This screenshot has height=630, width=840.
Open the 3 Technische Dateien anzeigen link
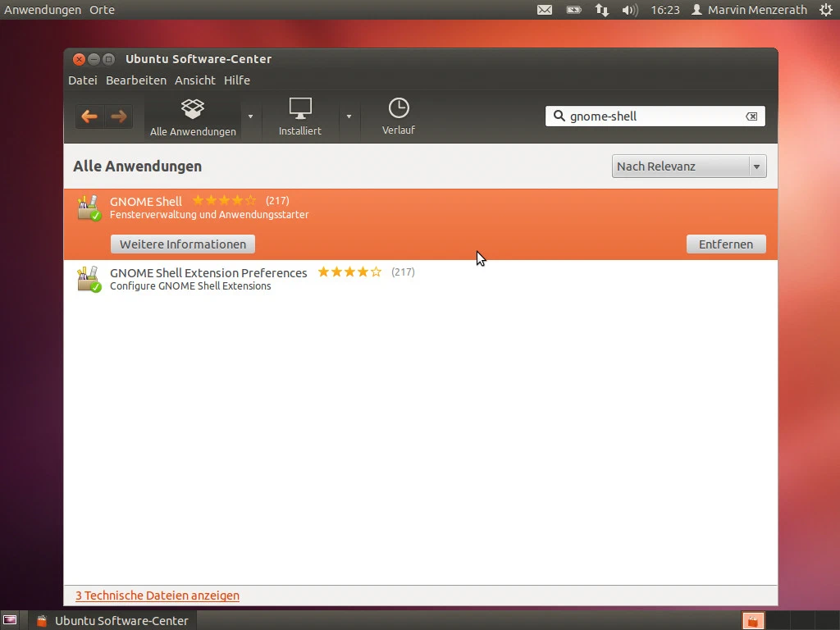(x=157, y=596)
